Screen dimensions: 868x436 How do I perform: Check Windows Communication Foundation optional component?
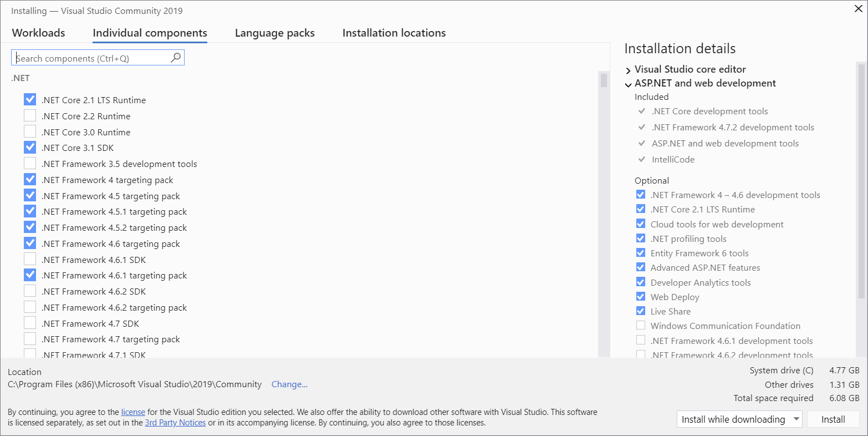(641, 326)
